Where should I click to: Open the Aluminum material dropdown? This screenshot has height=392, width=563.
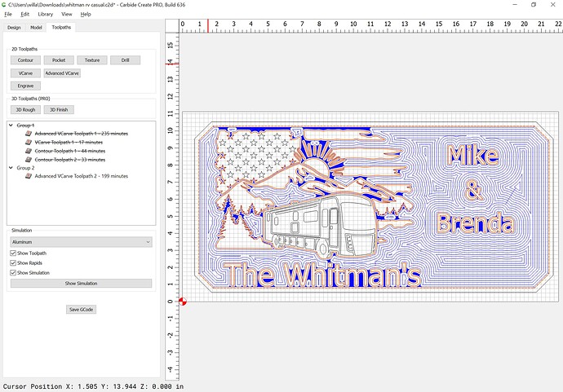(81, 242)
